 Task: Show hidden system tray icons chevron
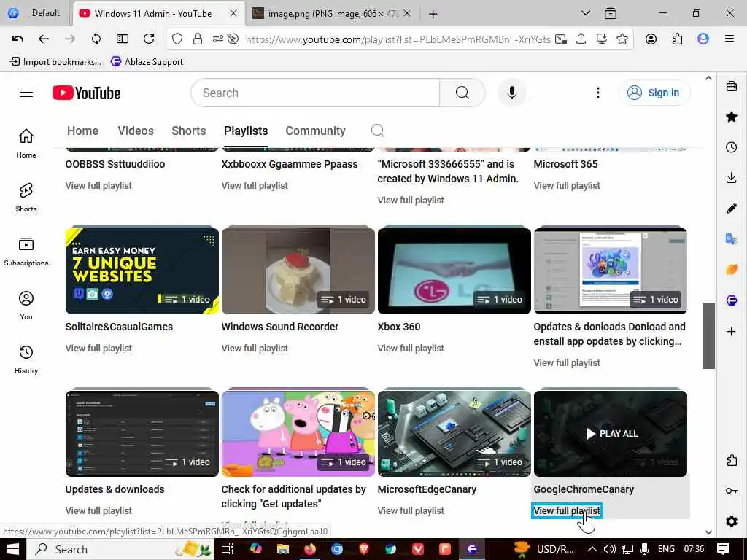coord(592,549)
